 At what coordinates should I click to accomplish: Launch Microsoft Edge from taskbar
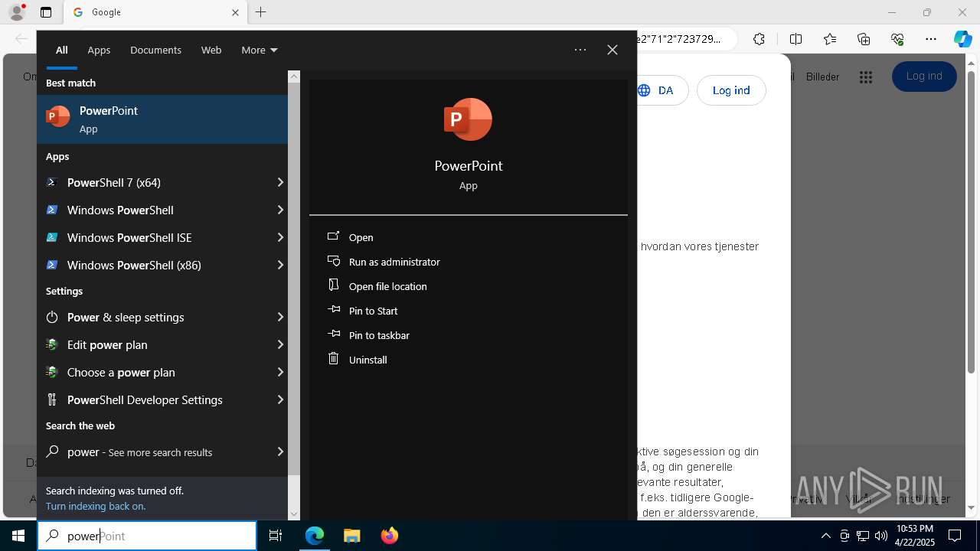pyautogui.click(x=315, y=536)
